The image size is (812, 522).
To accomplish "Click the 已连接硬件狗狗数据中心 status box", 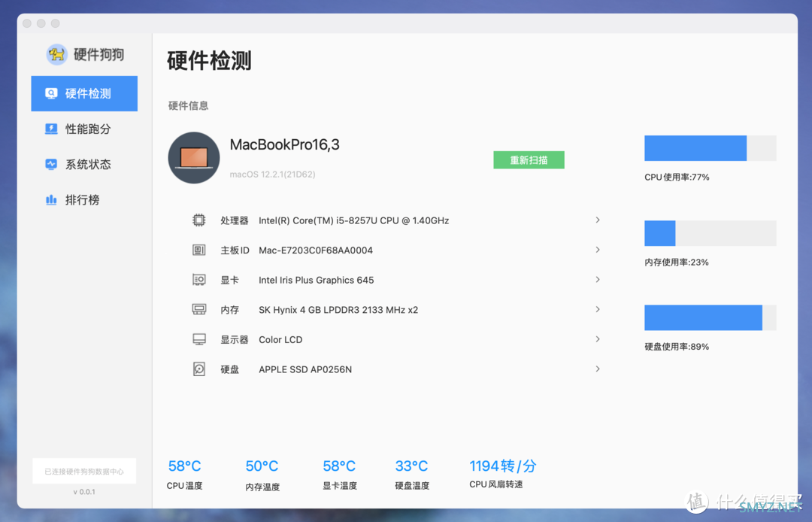I will coord(84,472).
